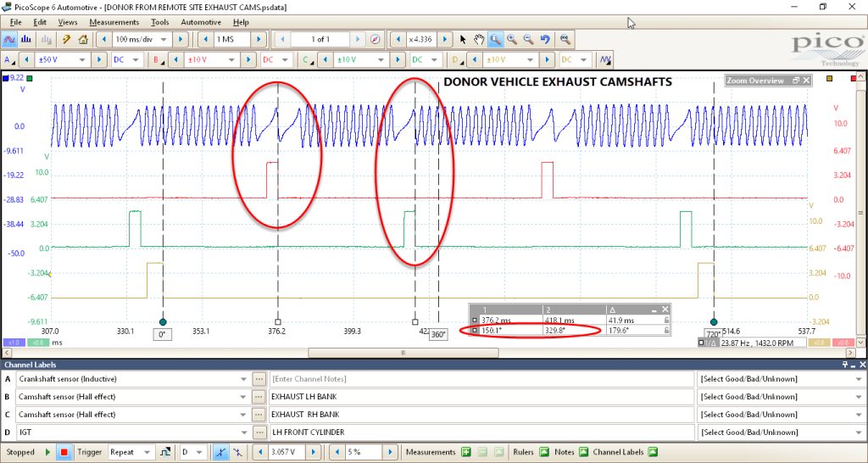Close the Zoom Overview window

coord(806,81)
